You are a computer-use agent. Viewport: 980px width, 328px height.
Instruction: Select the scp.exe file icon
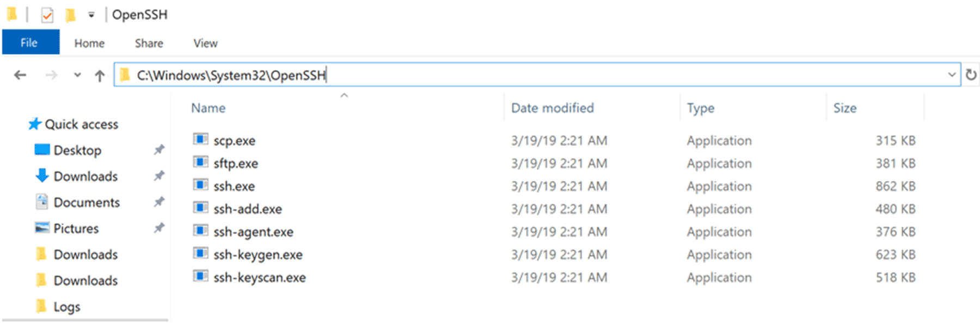tap(200, 139)
